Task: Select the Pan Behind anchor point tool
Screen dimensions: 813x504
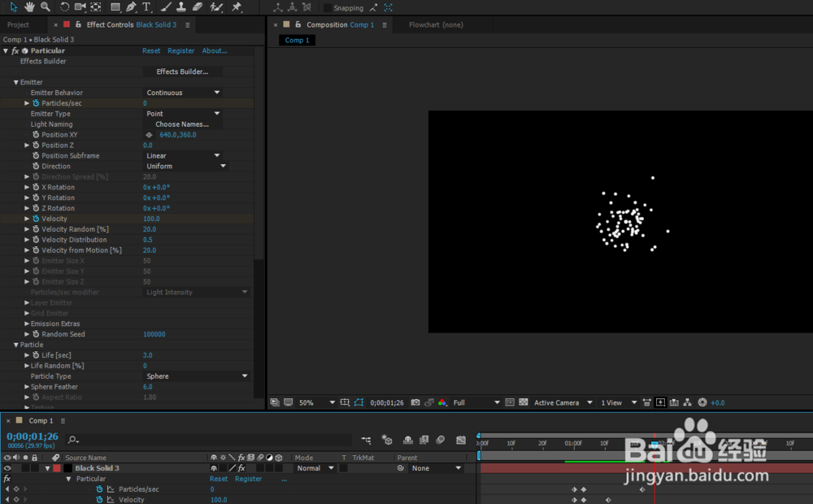Action: [96, 7]
